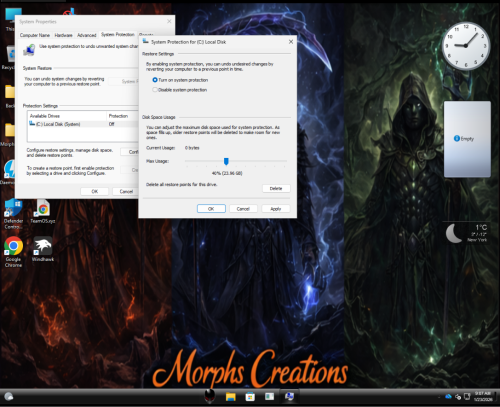Click Cancel in the System Properties window

click(126, 191)
